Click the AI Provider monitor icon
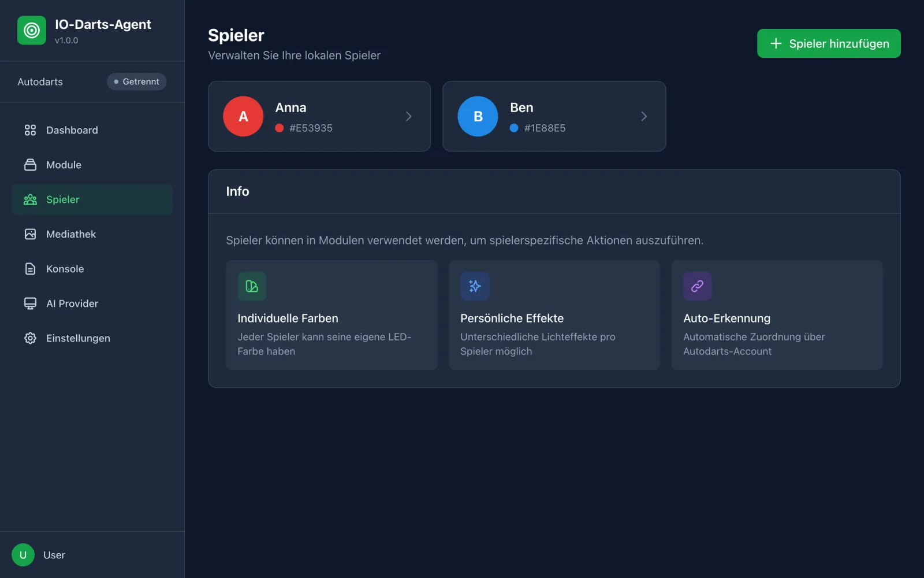Viewport: 924px width, 578px height. [x=30, y=303]
